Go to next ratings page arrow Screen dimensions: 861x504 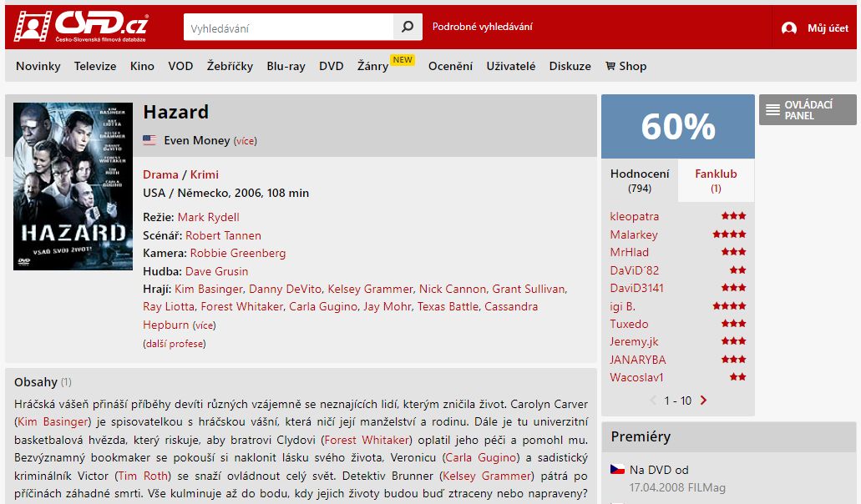pyautogui.click(x=703, y=401)
